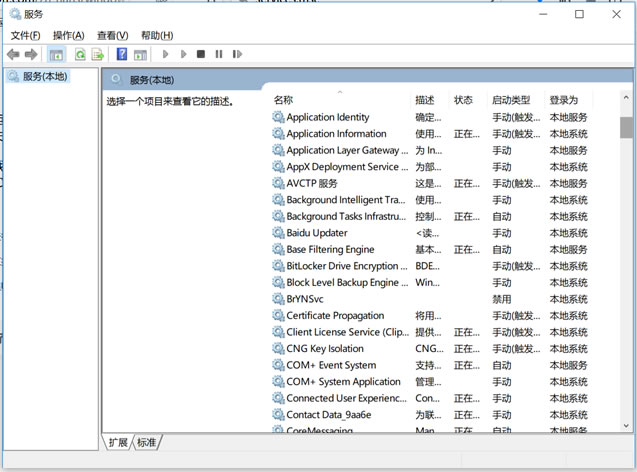This screenshot has height=472, width=637.
Task: Open the 操作(A) menu
Action: pos(69,36)
